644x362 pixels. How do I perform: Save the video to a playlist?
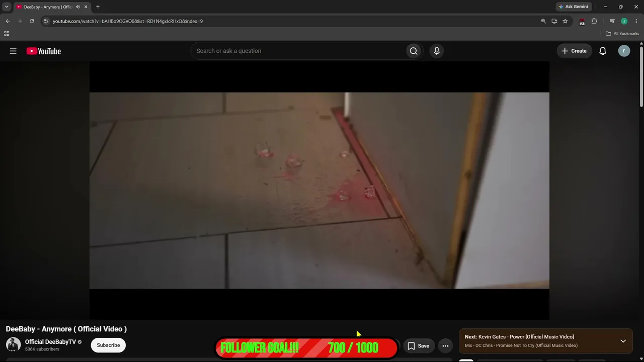tap(418, 346)
